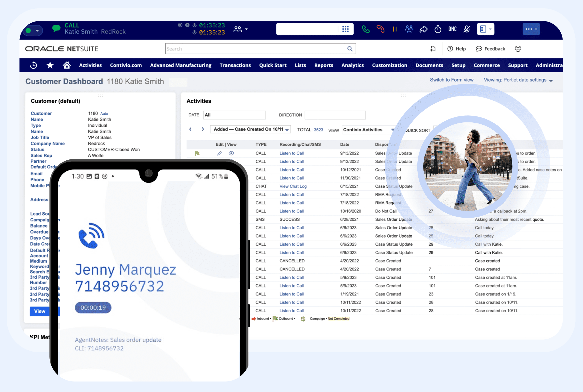
Task: Open the Activities menu
Action: click(x=90, y=65)
